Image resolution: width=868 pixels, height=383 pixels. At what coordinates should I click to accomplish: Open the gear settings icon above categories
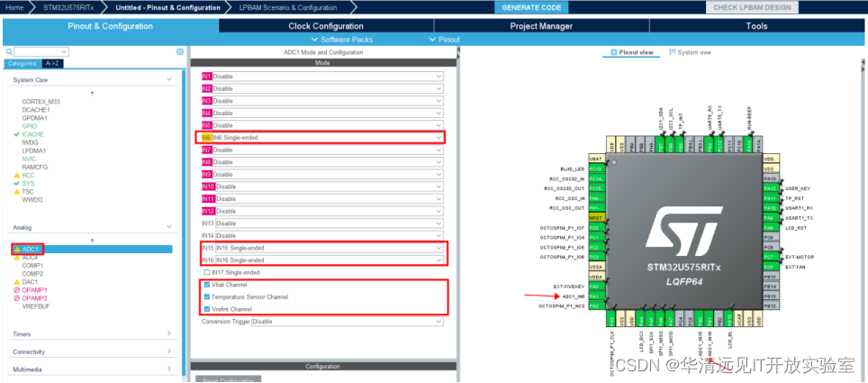point(180,51)
